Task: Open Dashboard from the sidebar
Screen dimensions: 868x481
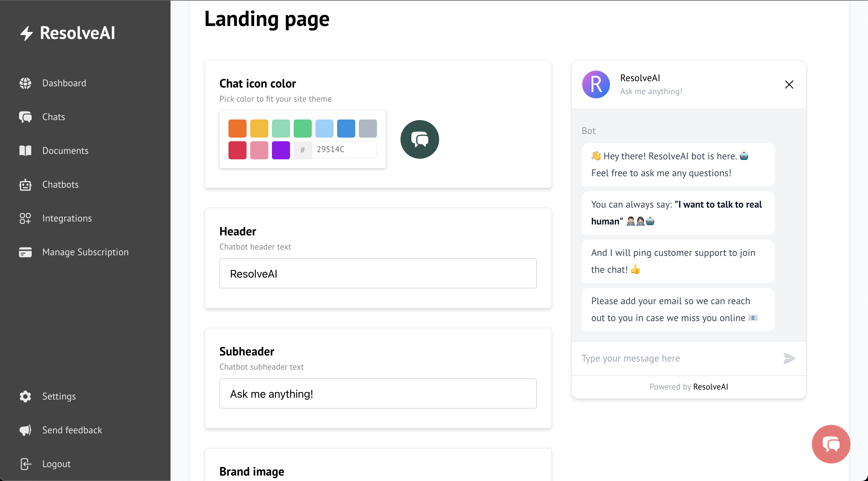Action: [x=64, y=83]
